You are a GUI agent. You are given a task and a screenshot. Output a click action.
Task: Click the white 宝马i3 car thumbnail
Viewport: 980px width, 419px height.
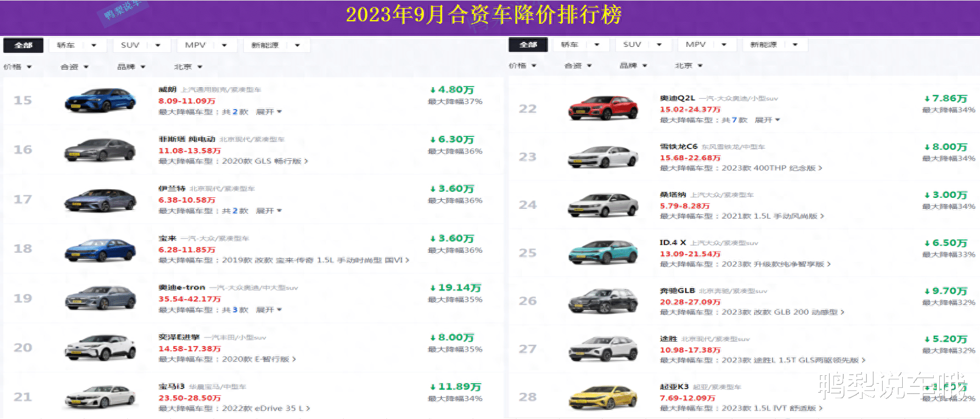pyautogui.click(x=100, y=397)
